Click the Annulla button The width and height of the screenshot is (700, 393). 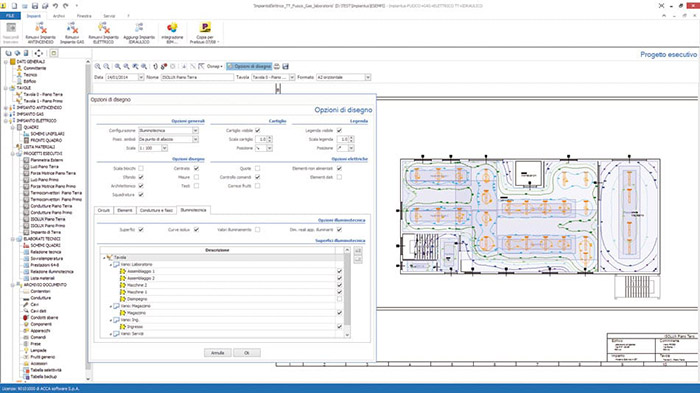[217, 353]
